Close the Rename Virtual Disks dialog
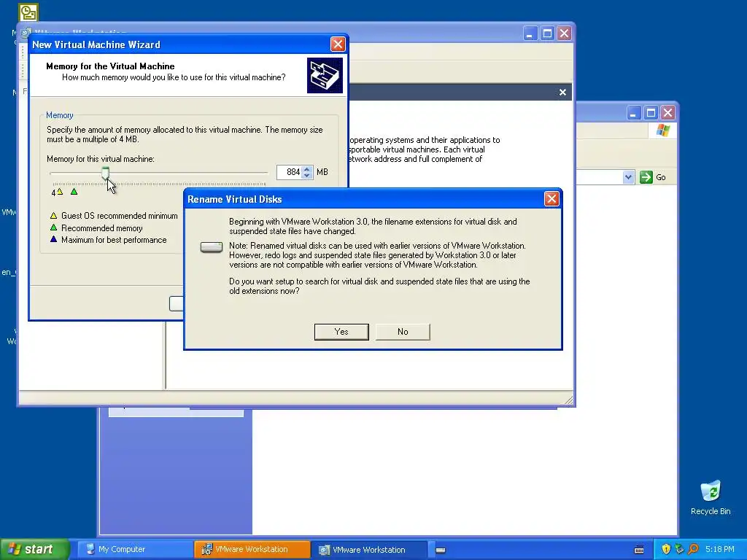The image size is (747, 560). [x=551, y=199]
